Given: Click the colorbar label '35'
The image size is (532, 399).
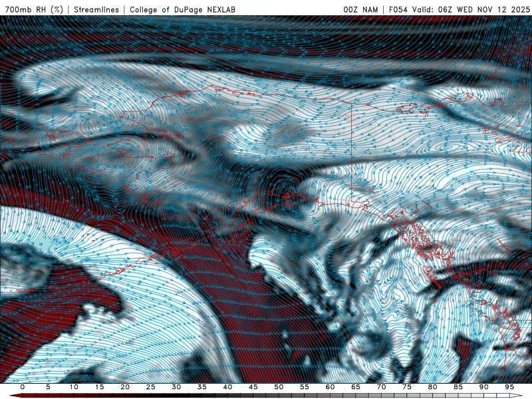Looking at the screenshot, I should tap(202, 387).
